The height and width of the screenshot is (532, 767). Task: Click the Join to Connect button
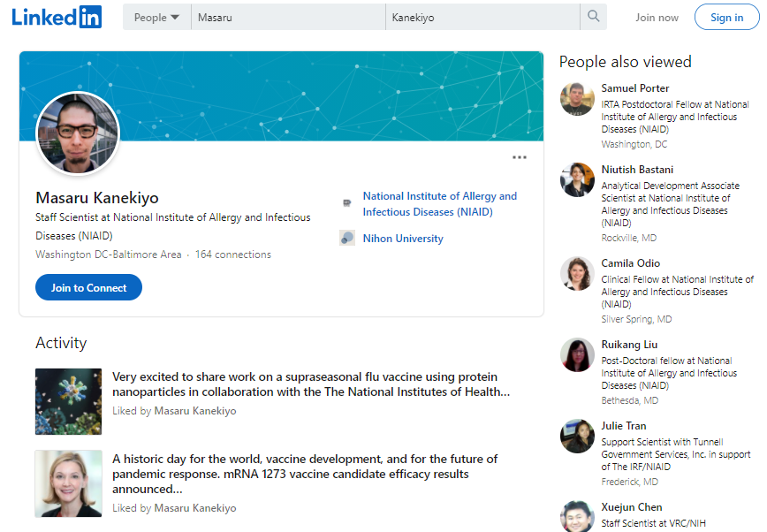pyautogui.click(x=88, y=287)
